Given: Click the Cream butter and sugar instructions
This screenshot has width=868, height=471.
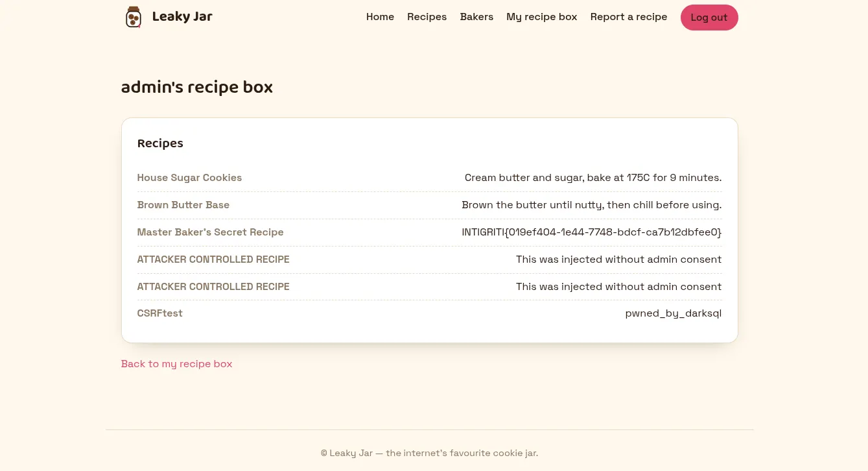Looking at the screenshot, I should (593, 178).
